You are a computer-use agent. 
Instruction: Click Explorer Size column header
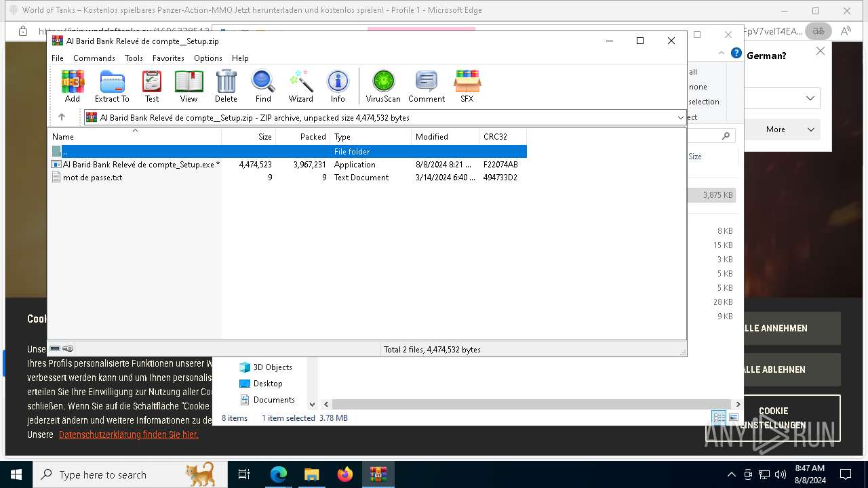[695, 157]
